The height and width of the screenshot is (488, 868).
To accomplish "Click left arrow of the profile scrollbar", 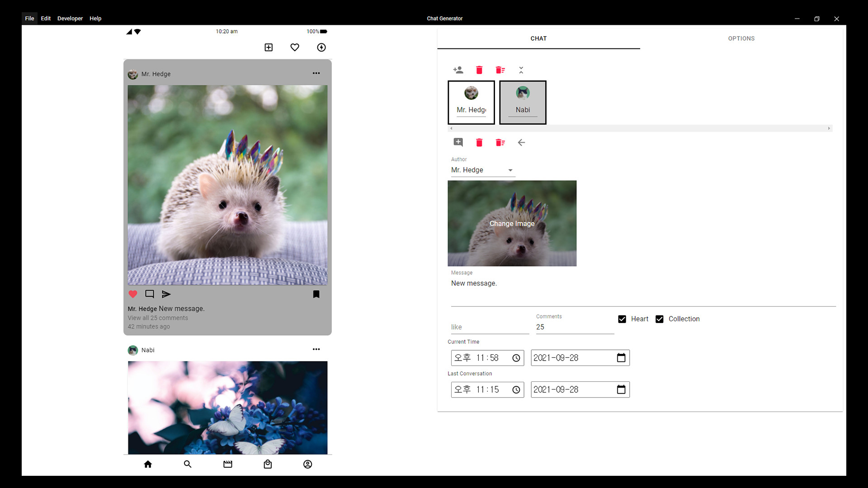I will click(451, 128).
